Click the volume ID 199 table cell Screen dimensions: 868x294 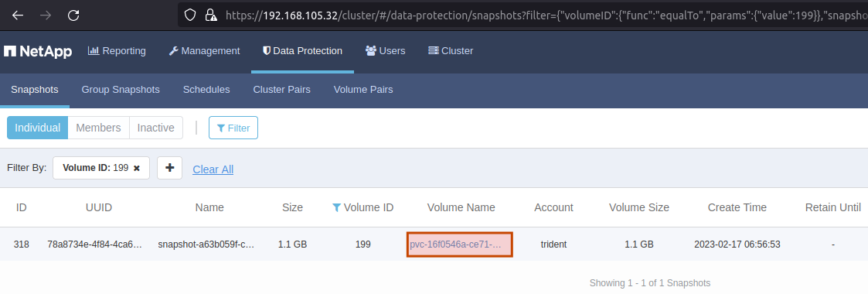[x=363, y=244]
